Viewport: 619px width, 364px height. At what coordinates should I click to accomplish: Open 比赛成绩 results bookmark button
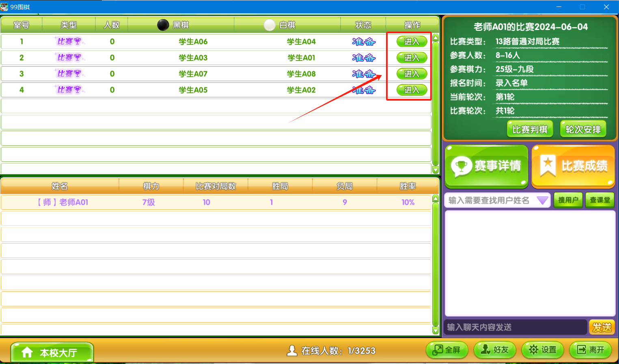coord(573,166)
